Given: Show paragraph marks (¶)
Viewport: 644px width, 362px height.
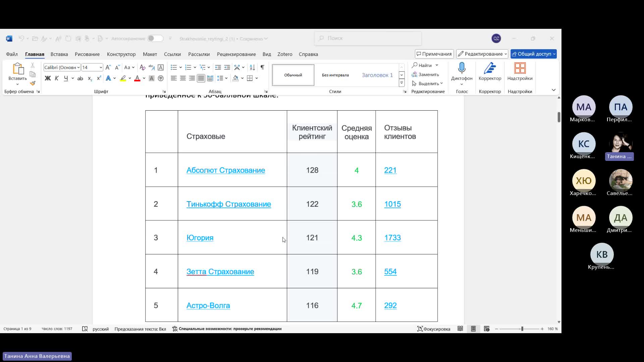Looking at the screenshot, I should pyautogui.click(x=262, y=67).
